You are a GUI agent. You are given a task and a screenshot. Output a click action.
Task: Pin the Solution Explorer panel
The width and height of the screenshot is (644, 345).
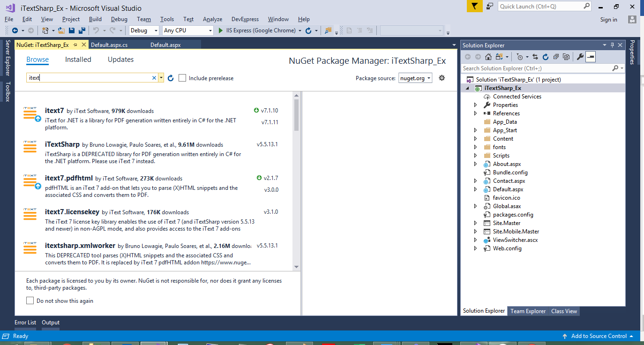pyautogui.click(x=612, y=45)
